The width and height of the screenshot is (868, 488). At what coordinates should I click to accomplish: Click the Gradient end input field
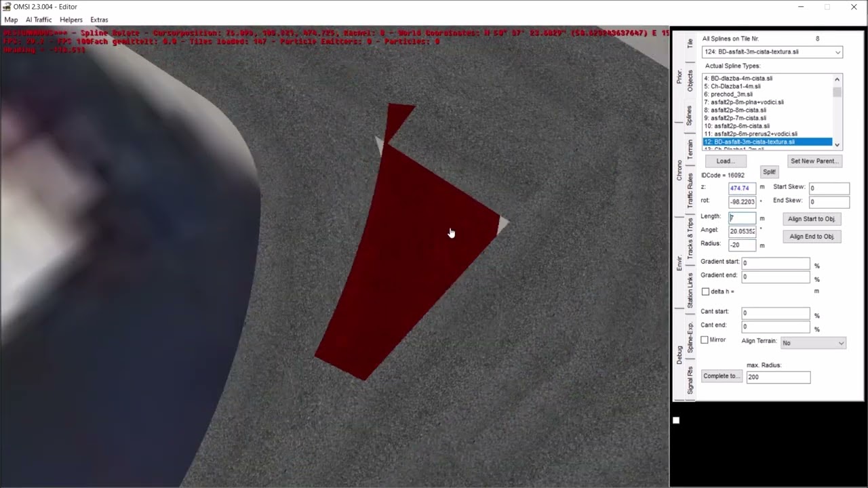(776, 277)
